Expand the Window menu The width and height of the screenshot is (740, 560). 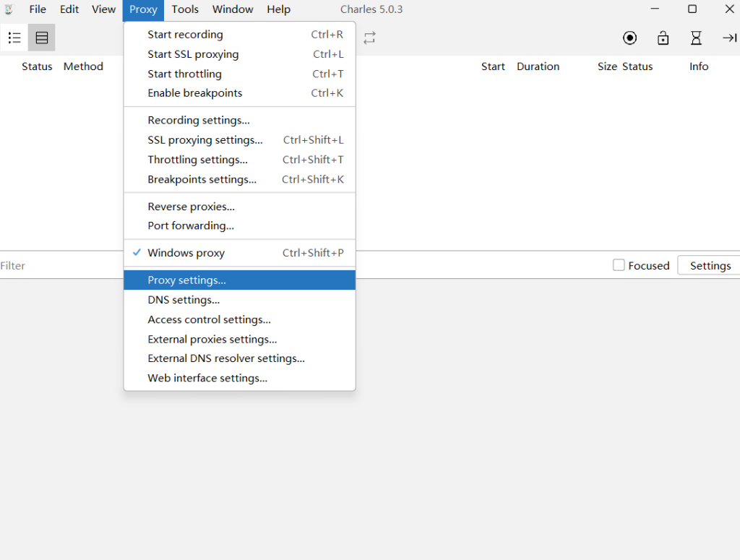pyautogui.click(x=233, y=9)
